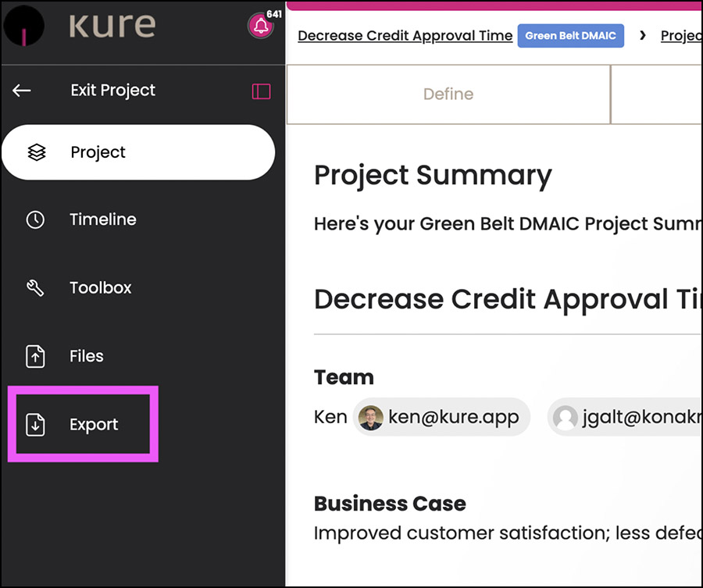Toggle the sidebar collapse icon
703x588 pixels.
click(x=261, y=91)
